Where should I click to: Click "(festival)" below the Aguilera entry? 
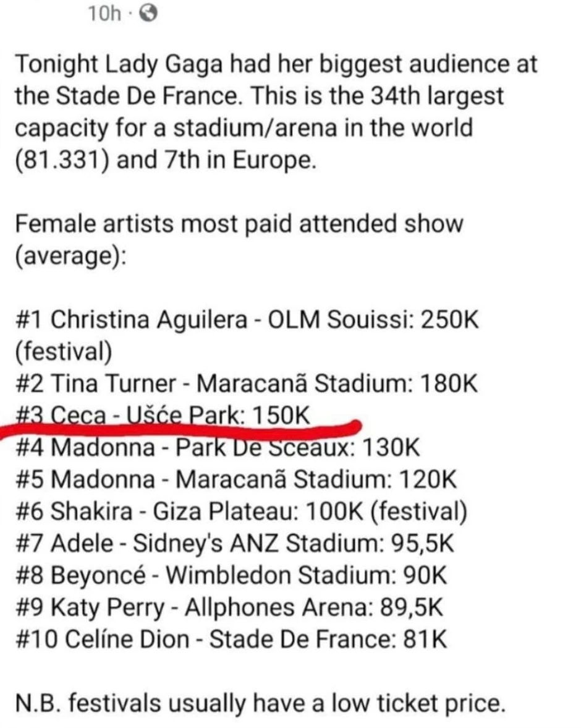tap(62, 351)
